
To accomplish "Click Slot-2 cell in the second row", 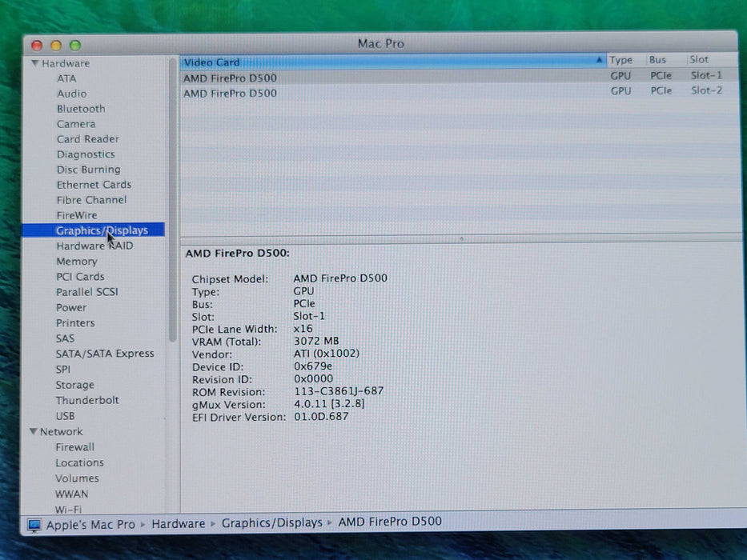I will click(x=706, y=90).
